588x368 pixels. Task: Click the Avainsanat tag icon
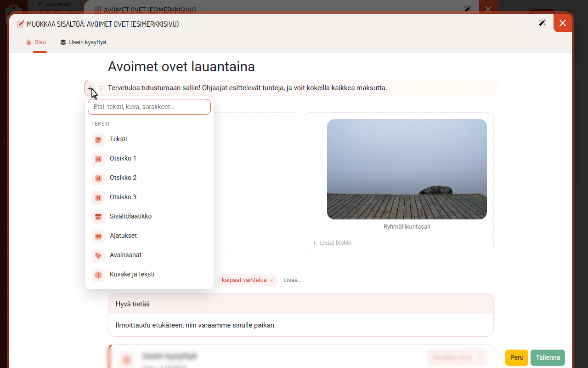tap(98, 255)
